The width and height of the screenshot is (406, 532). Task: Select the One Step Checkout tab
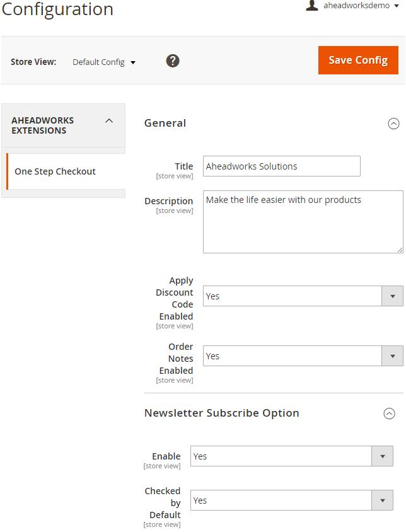click(x=66, y=171)
